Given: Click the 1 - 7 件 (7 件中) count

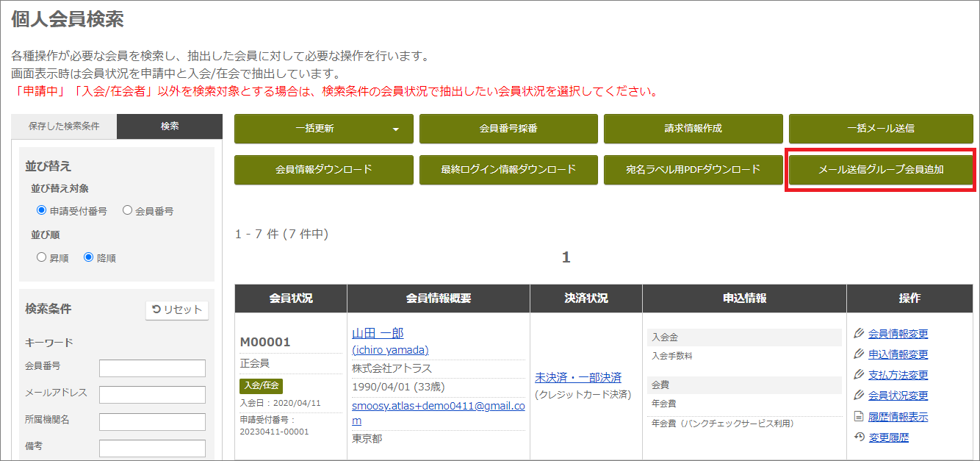Looking at the screenshot, I should coord(281,234).
